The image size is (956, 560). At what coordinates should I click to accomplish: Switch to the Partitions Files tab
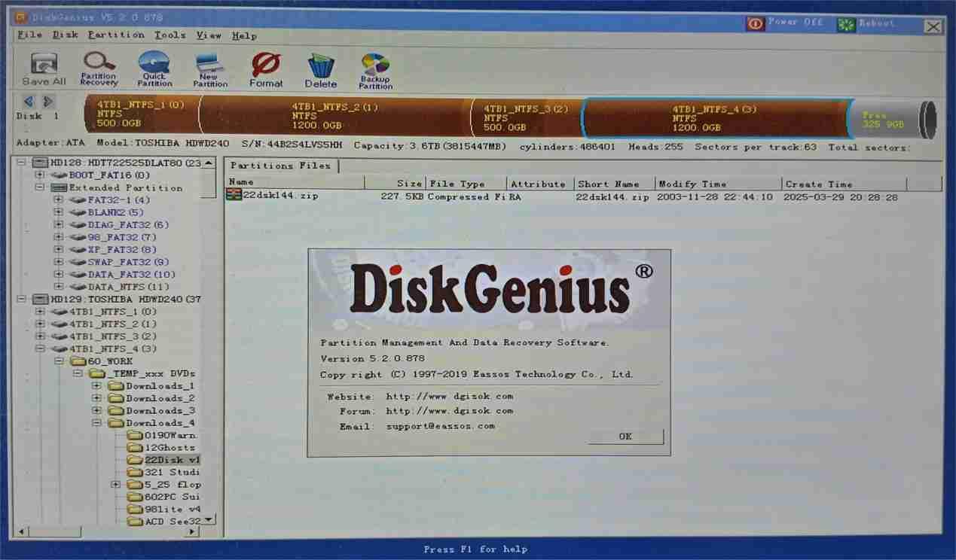pyautogui.click(x=280, y=166)
